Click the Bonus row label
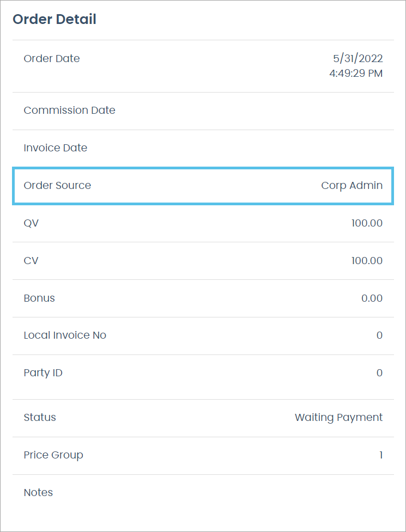Viewport: 406px width, 532px height. point(39,298)
